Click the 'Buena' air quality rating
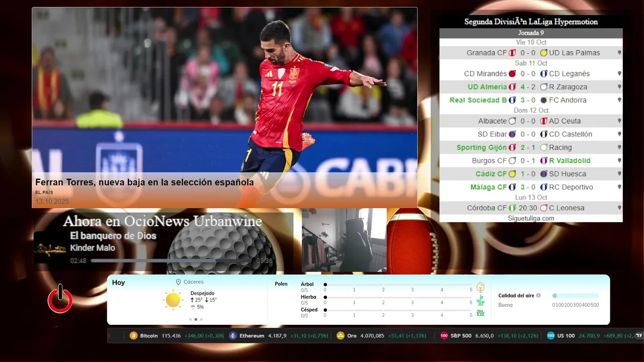This screenshot has width=644, height=362. click(506, 305)
